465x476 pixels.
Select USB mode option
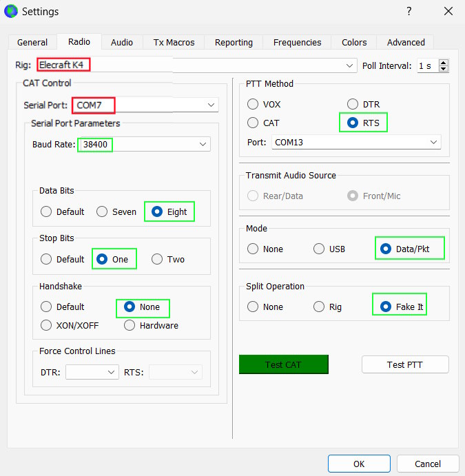click(319, 249)
